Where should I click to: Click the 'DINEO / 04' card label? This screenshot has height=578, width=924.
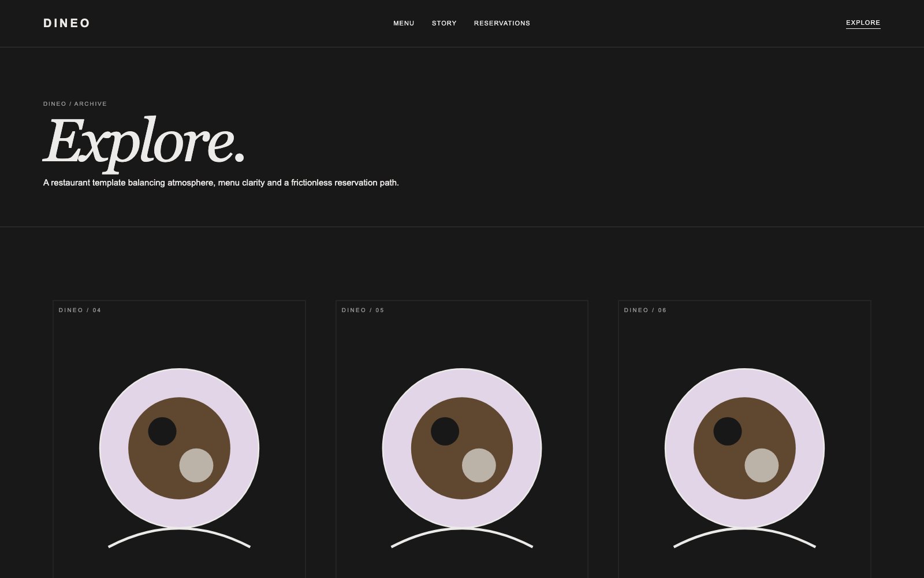click(80, 310)
